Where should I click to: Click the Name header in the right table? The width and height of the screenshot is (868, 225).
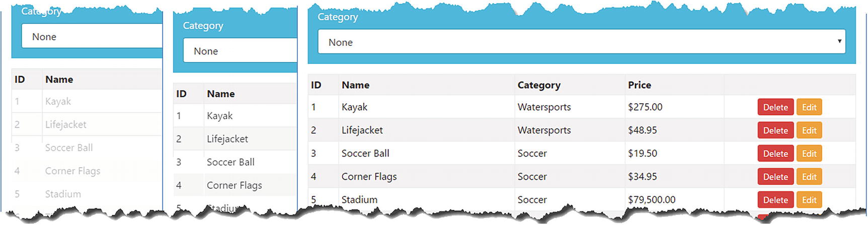pos(355,85)
